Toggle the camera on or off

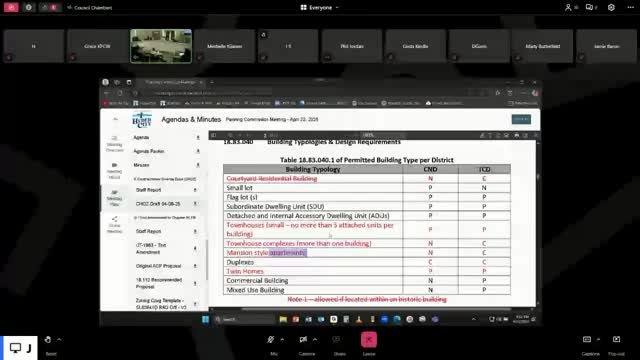pyautogui.click(x=303, y=340)
